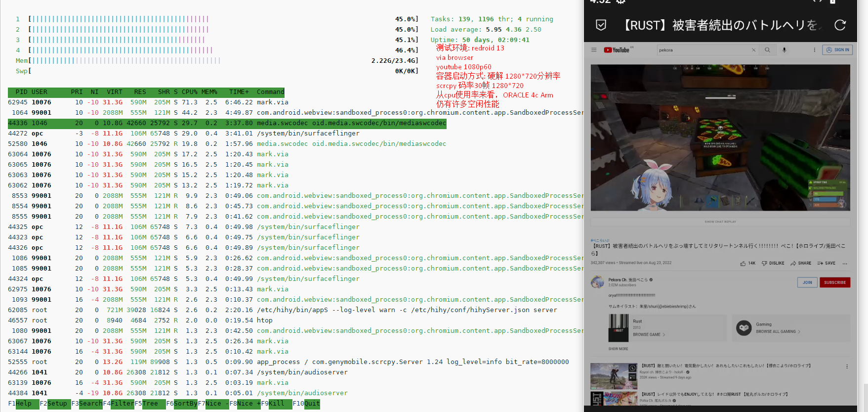
Task: Click the CPU% column header
Action: [189, 92]
